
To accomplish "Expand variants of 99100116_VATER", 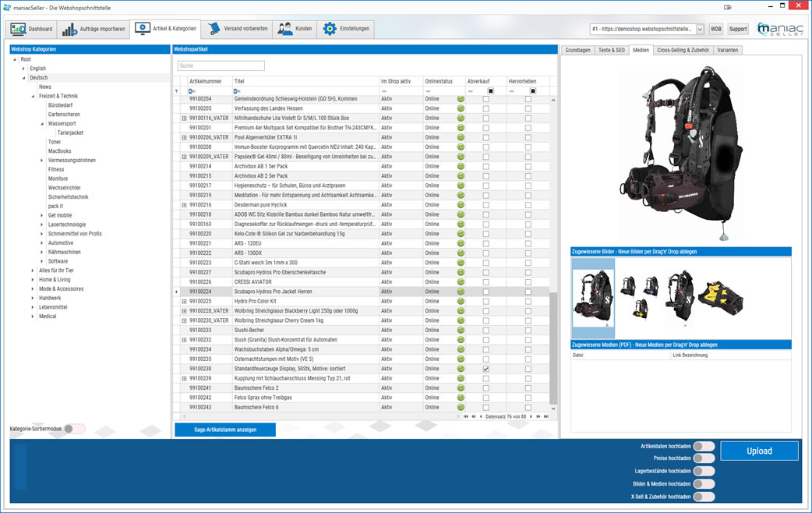I will pos(184,119).
